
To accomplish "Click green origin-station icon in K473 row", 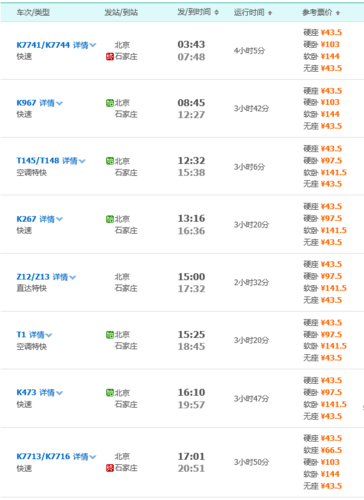I will click(x=110, y=393).
